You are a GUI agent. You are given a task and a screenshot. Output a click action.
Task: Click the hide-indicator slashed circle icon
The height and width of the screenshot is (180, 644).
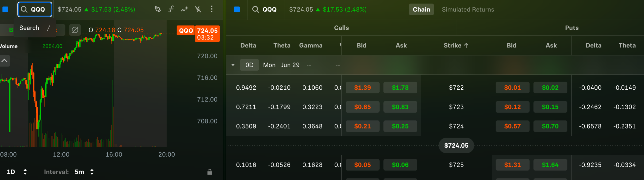click(75, 30)
